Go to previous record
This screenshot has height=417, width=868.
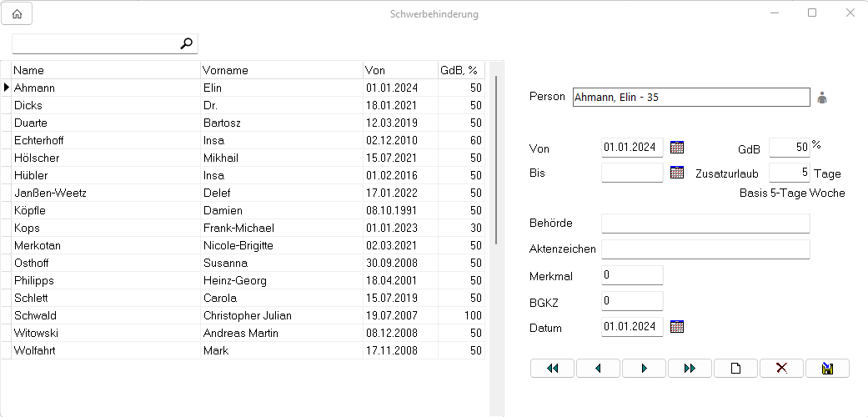[x=598, y=369]
